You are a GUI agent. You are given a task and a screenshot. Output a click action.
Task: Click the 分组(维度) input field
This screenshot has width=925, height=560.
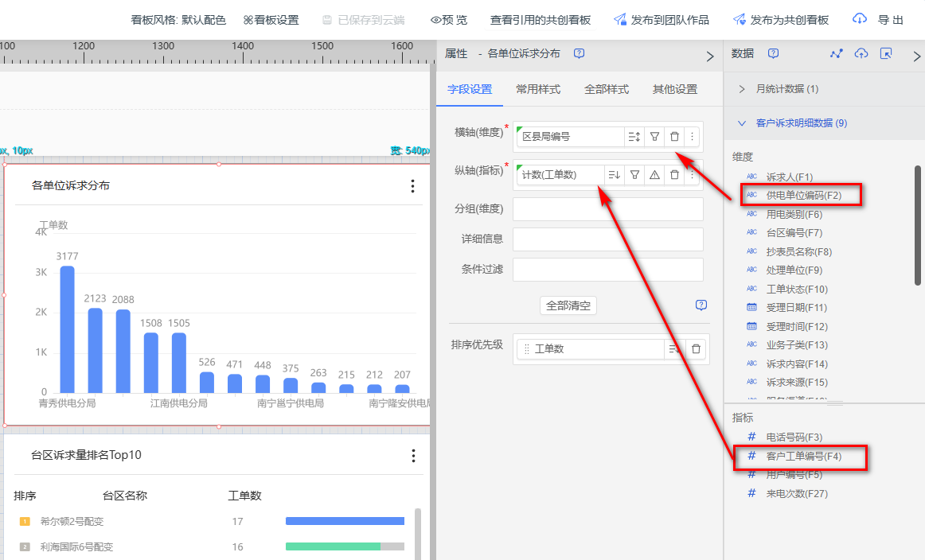tap(608, 209)
